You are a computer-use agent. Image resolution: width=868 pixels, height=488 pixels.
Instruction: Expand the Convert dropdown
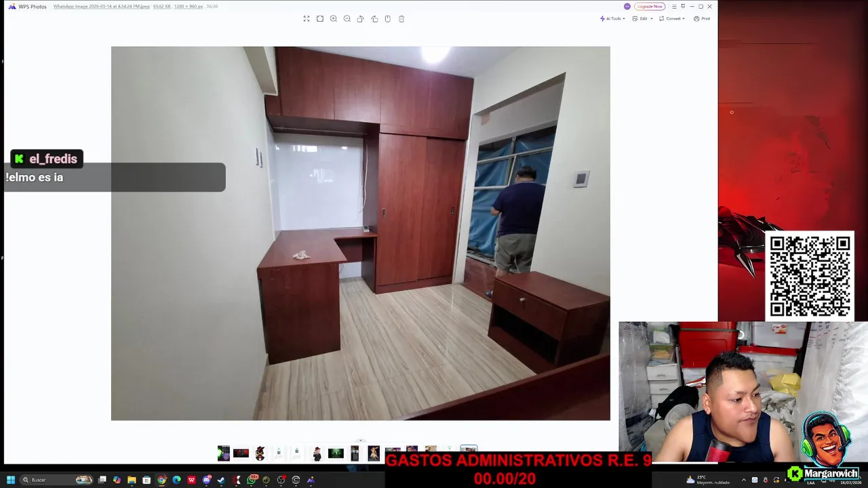pyautogui.click(x=672, y=18)
